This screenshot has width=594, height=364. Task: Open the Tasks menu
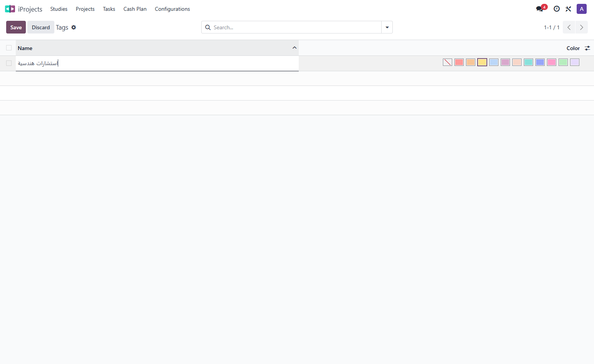pos(109,9)
